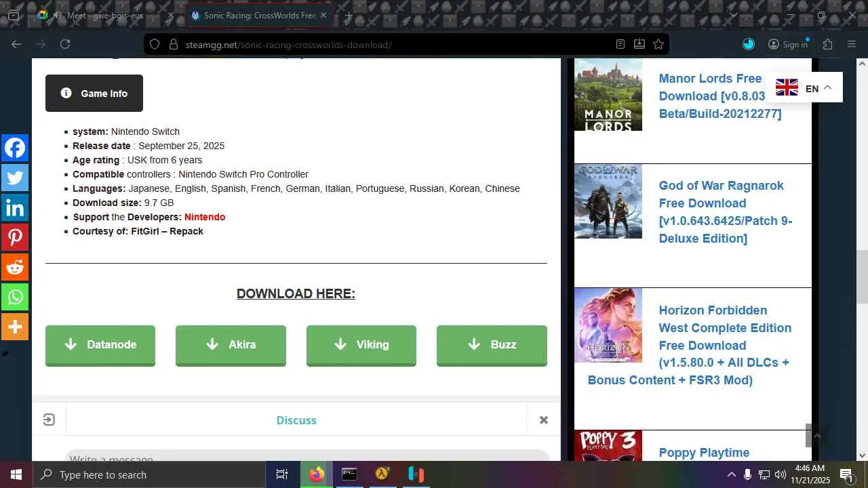The width and height of the screenshot is (868, 488).
Task: Click Manor Lords cover thumbnail
Action: [608, 94]
